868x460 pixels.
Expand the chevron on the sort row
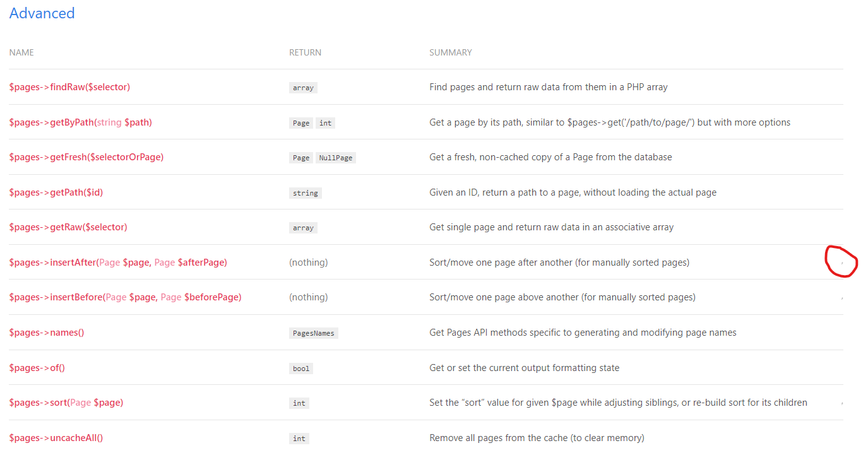click(841, 402)
